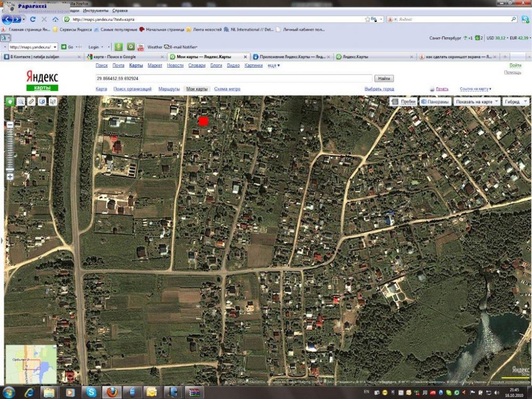This screenshot has height=399, width=532.
Task: Activate the magnifier zoom-area tool
Action: pyautogui.click(x=21, y=101)
